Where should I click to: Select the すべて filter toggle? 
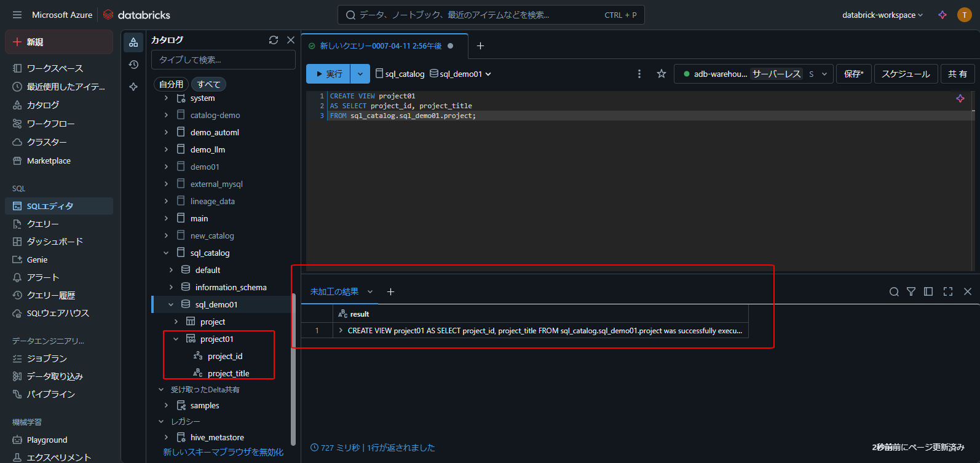(208, 84)
